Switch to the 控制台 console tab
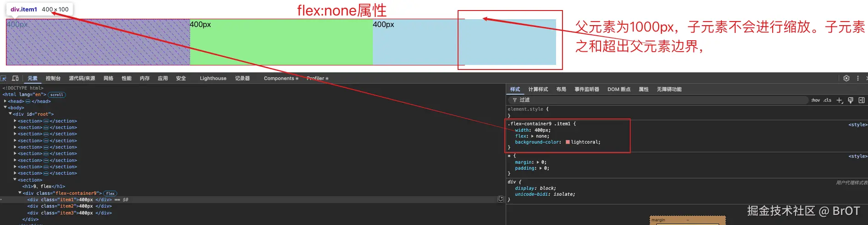Image resolution: width=868 pixels, height=225 pixels. point(53,79)
